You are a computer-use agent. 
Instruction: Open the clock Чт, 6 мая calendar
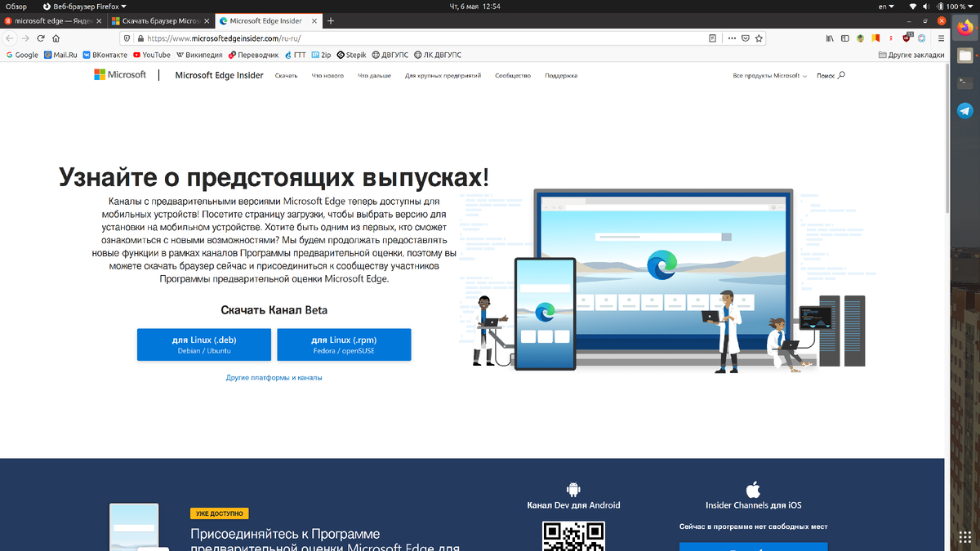(x=475, y=6)
